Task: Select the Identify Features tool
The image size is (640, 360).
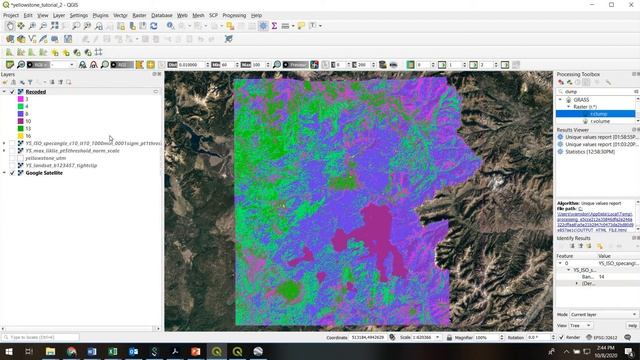Action: click(x=170, y=26)
